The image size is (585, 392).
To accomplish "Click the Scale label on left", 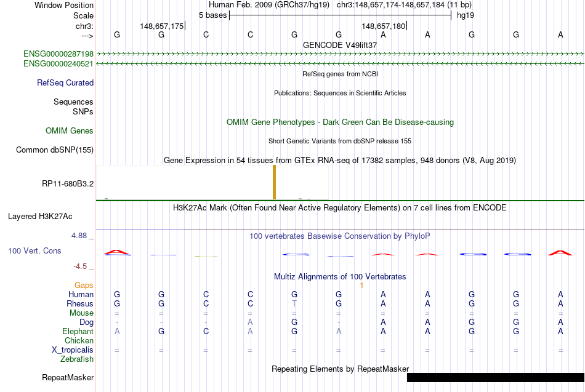I will (84, 15).
